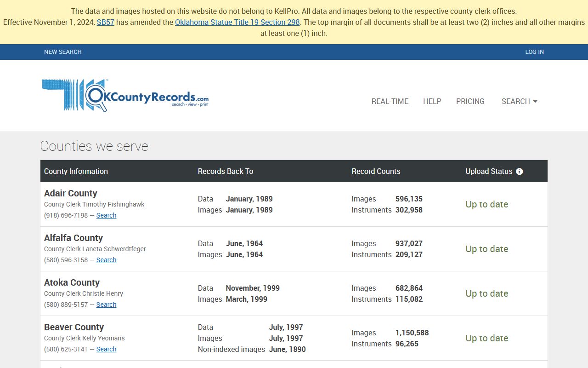Click the Counties we serve heading

(94, 146)
